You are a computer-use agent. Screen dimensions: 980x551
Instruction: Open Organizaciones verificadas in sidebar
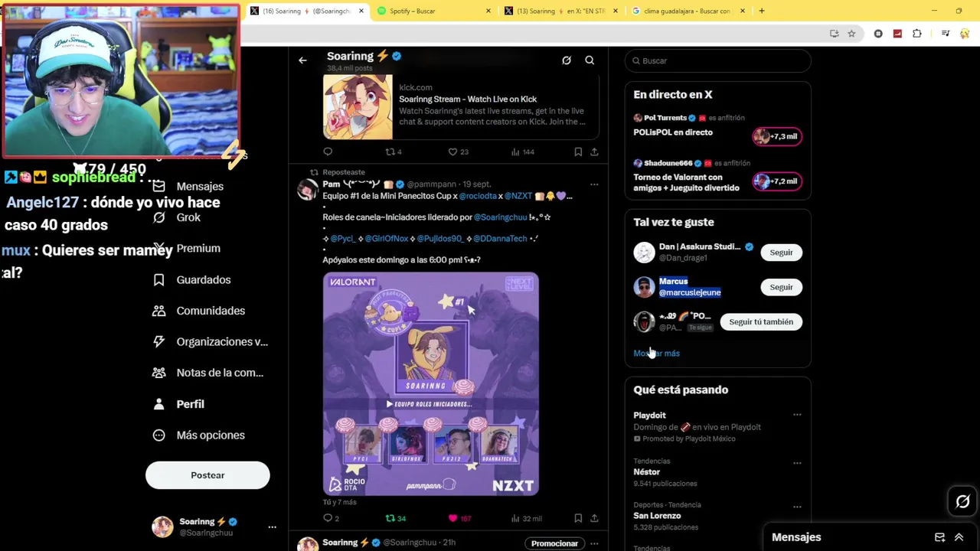click(211, 341)
